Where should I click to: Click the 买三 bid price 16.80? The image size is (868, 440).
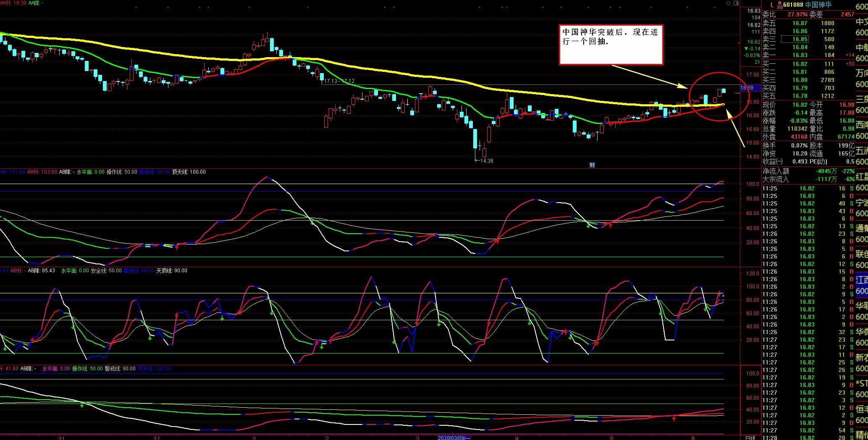(800, 80)
